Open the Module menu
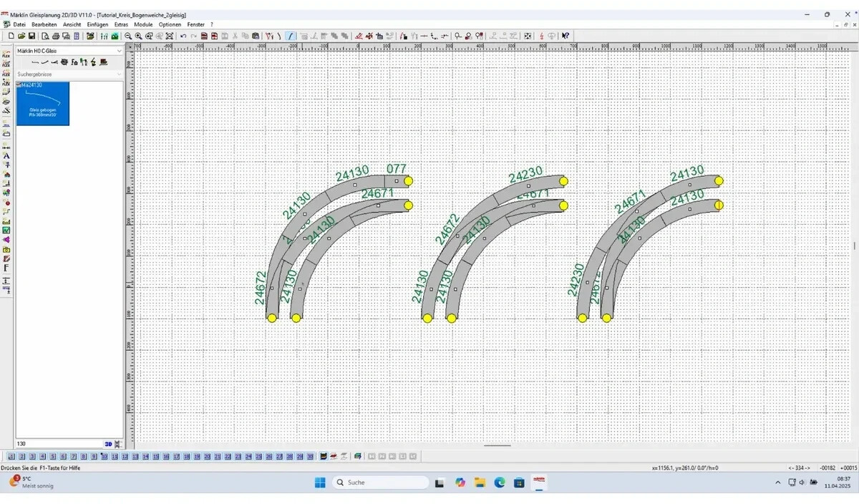This screenshot has width=859, height=504. pyautogui.click(x=144, y=24)
